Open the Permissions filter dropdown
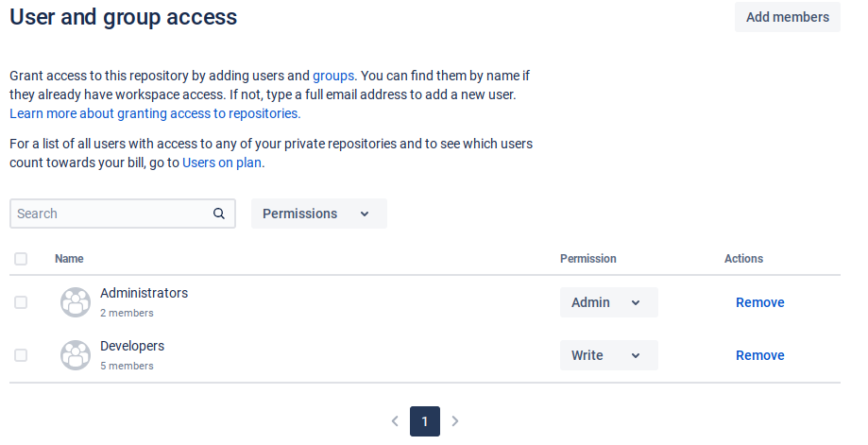Screen dimensions: 868x445 (x=318, y=214)
